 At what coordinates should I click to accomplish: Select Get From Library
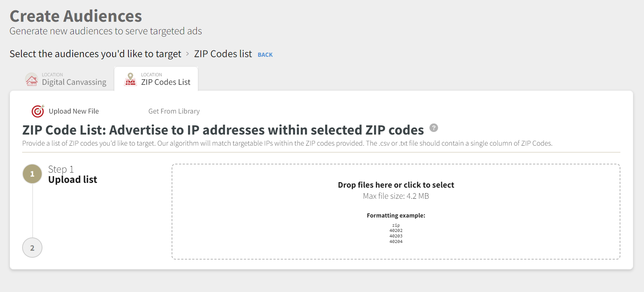click(173, 111)
